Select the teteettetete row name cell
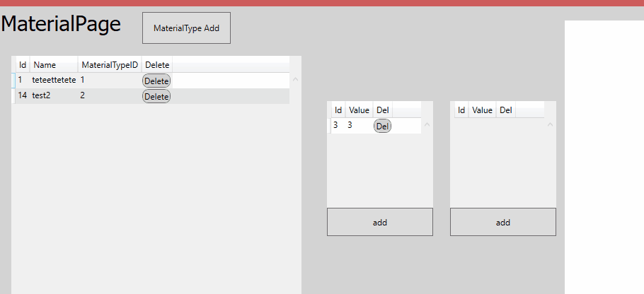 pyautogui.click(x=54, y=81)
